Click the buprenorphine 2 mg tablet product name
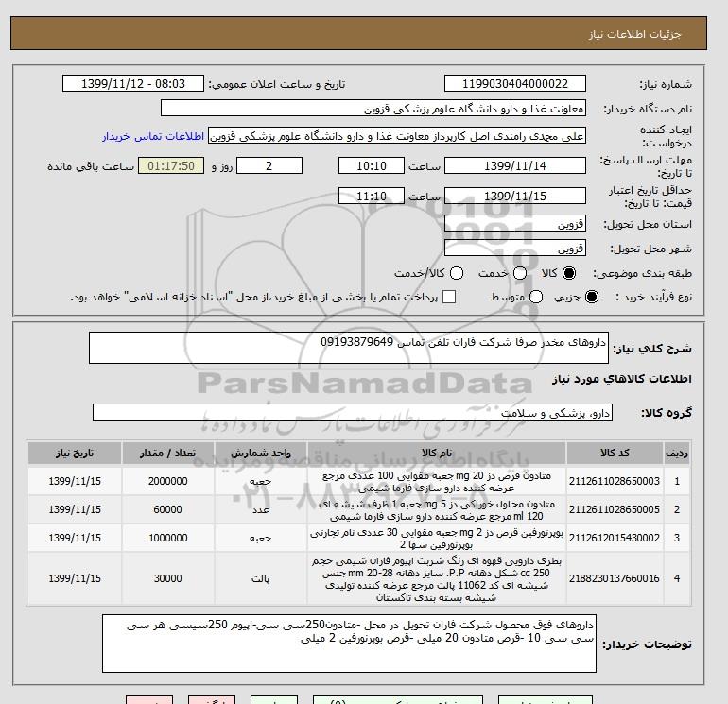The height and width of the screenshot is (704, 728). [x=437, y=539]
